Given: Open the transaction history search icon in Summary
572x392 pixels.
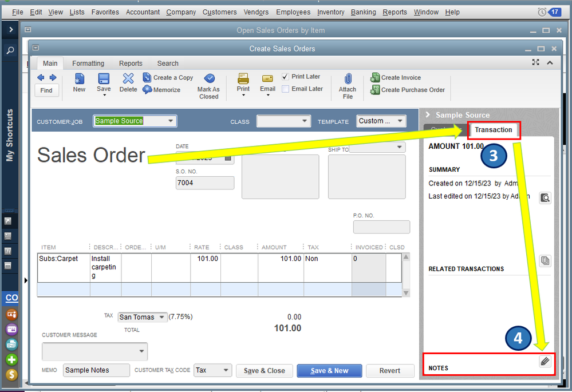Looking at the screenshot, I should pyautogui.click(x=545, y=197).
